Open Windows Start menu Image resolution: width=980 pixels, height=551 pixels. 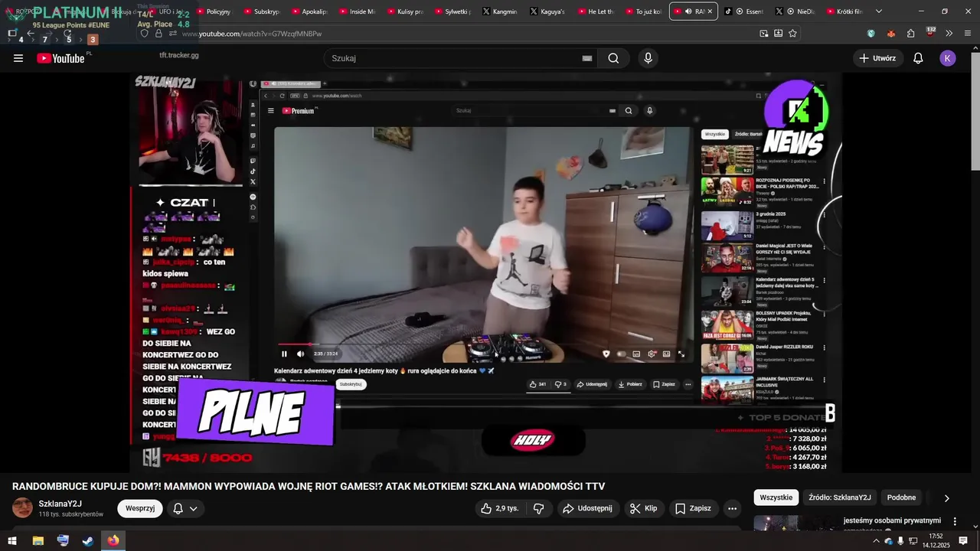[12, 541]
